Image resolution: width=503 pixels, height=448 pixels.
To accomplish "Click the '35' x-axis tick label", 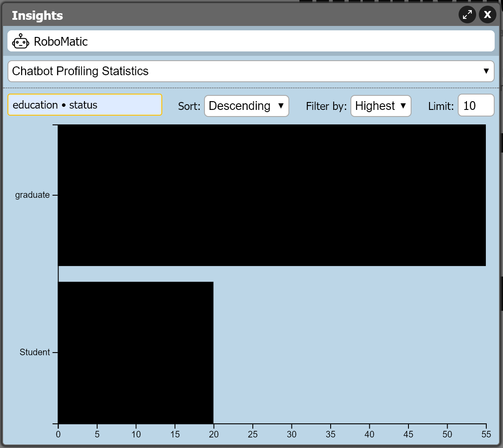I will click(330, 434).
